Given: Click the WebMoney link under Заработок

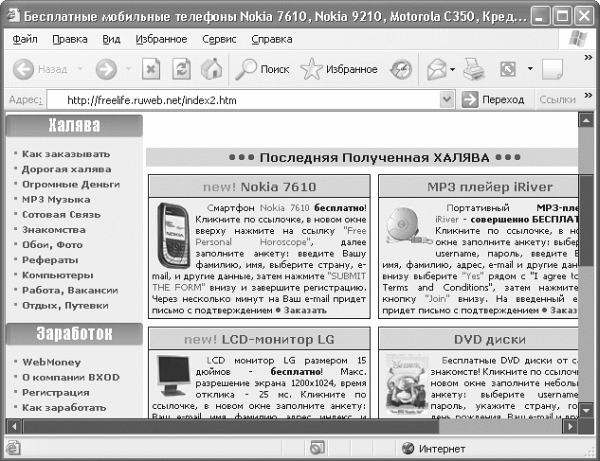Looking at the screenshot, I should [x=51, y=363].
